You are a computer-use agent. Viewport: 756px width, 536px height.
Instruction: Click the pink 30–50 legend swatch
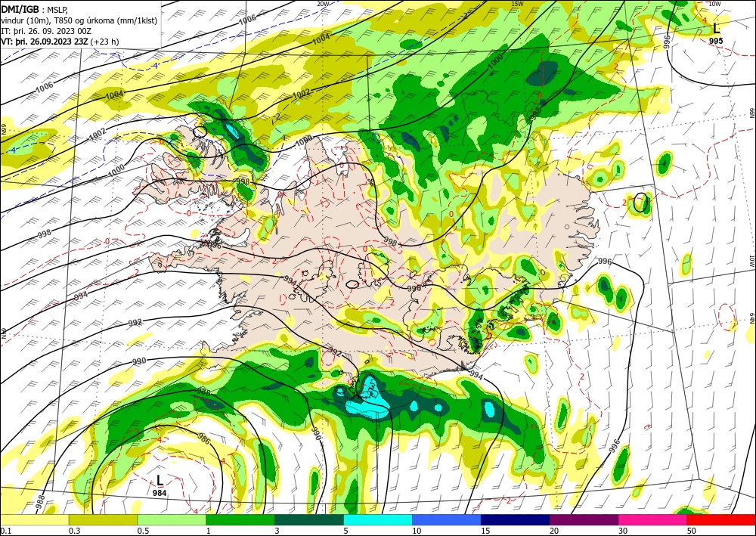(x=653, y=519)
